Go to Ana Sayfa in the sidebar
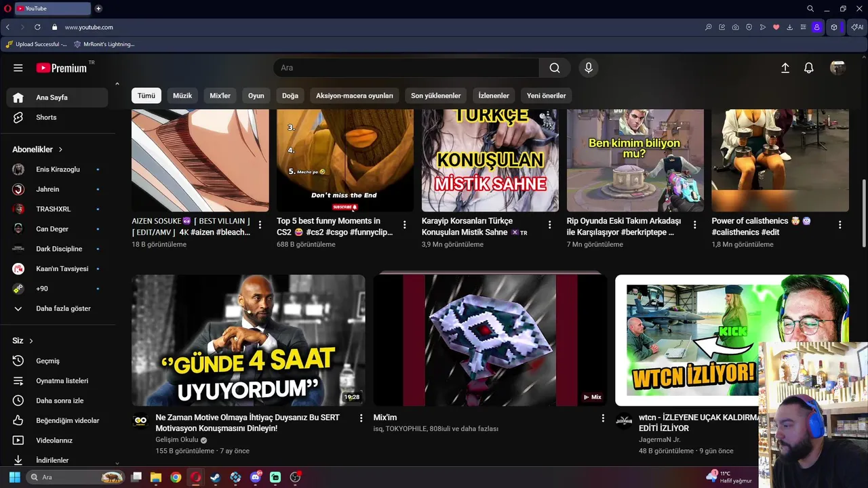The image size is (868, 488). pos(57,98)
